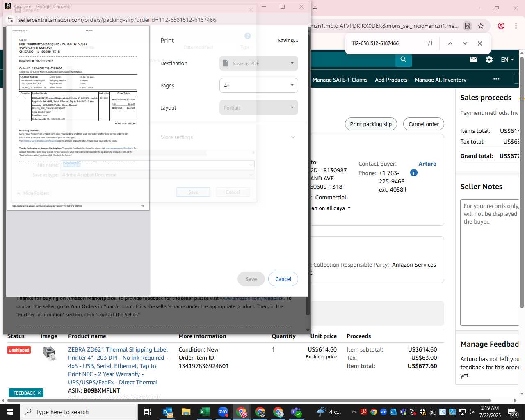Open the three-dot more menu in navigation bar
Image resolution: width=525 pixels, height=420 pixels.
click(496, 79)
